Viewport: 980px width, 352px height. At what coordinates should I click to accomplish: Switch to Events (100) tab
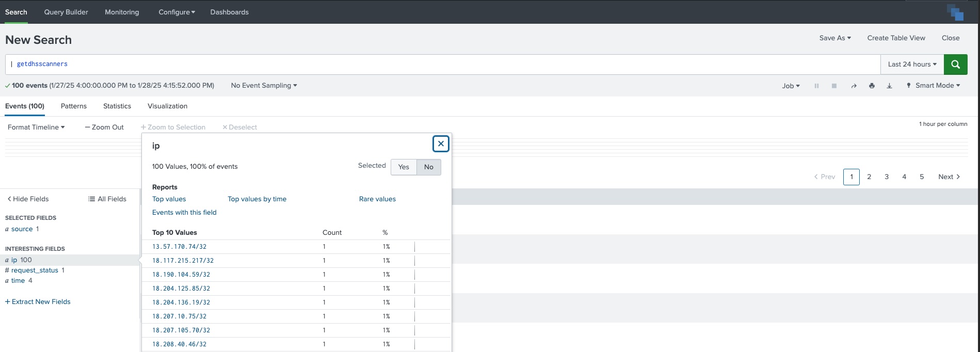click(x=25, y=106)
